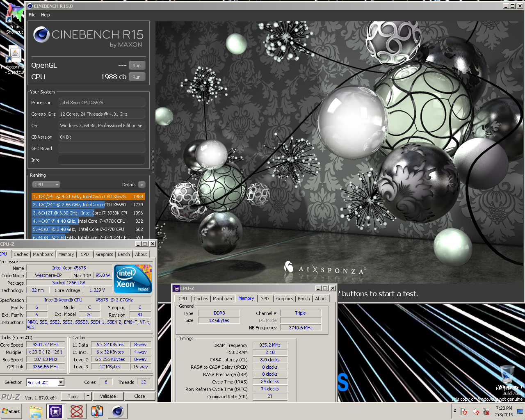The height and width of the screenshot is (420, 525).
Task: Select ranking entry Core i7-4770K 822
Action: point(88,221)
